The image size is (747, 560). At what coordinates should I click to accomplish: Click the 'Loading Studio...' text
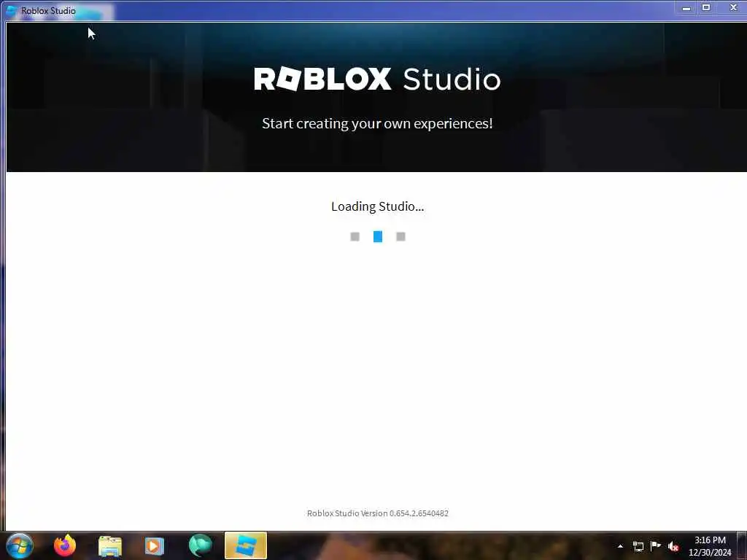pyautogui.click(x=377, y=206)
